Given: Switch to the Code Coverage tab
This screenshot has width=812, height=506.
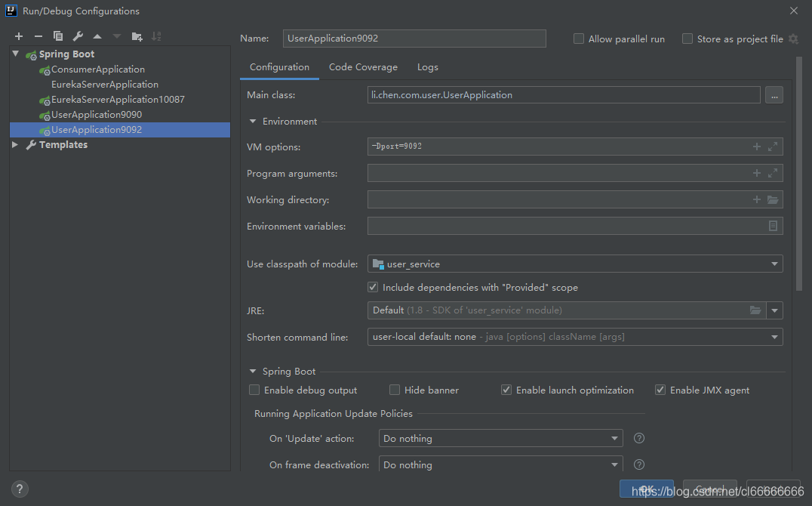Looking at the screenshot, I should click(363, 67).
